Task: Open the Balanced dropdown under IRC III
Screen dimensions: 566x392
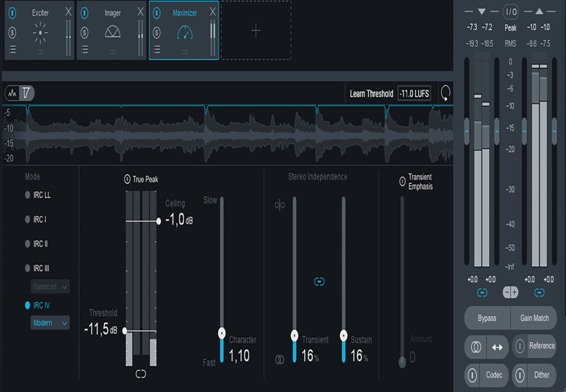Action: pos(50,286)
